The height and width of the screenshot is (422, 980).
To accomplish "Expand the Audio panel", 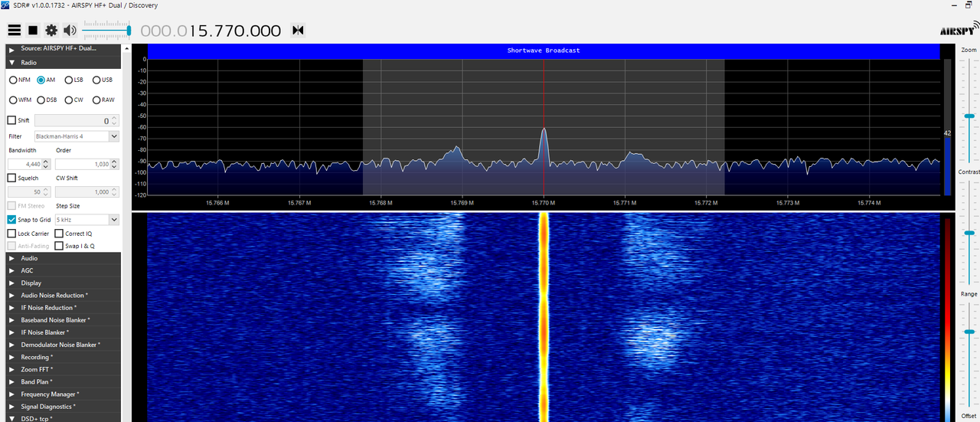I will pyautogui.click(x=64, y=258).
